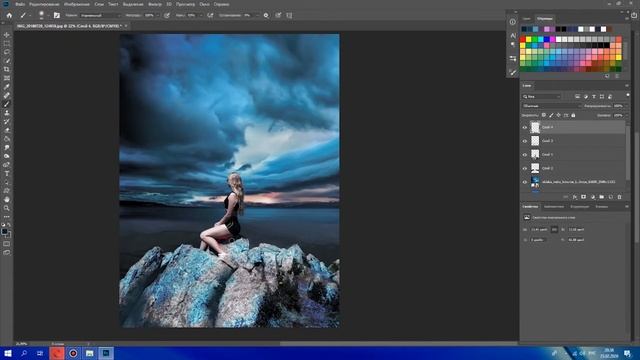Select the Crop tool

click(x=7, y=69)
